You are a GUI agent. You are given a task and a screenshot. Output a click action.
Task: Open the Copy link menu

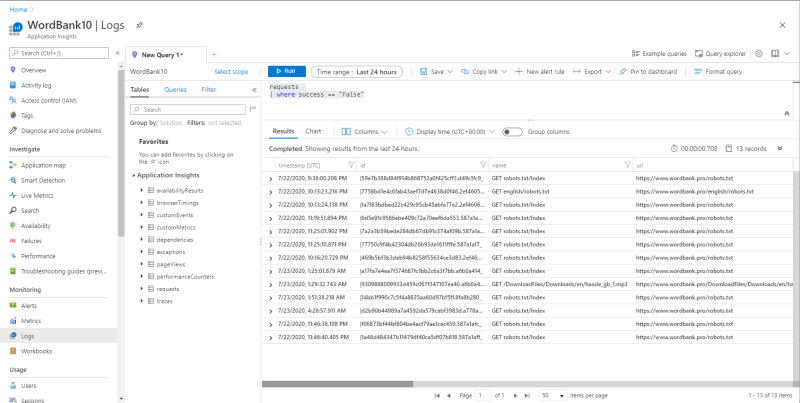coord(484,72)
